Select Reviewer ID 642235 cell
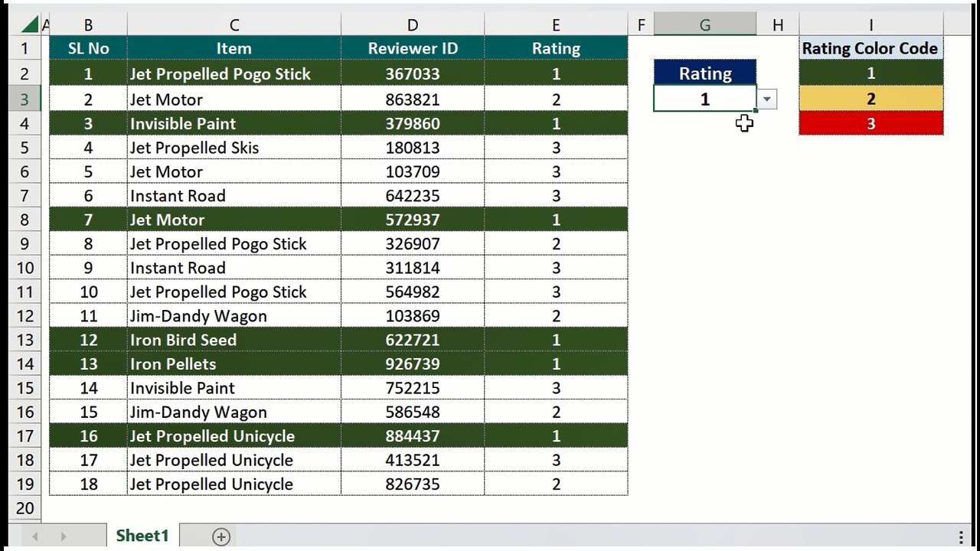980x551 pixels. pos(413,195)
